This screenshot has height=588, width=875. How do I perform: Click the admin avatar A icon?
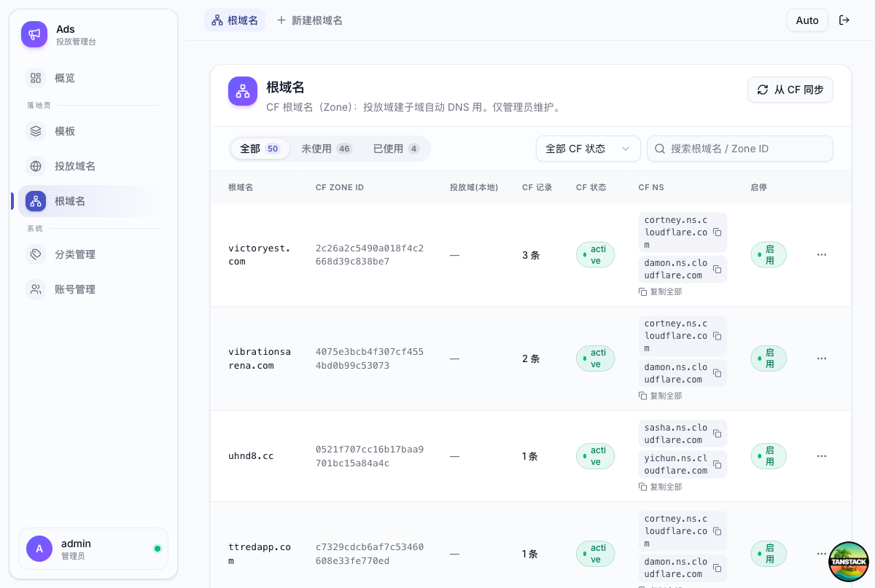click(x=39, y=549)
